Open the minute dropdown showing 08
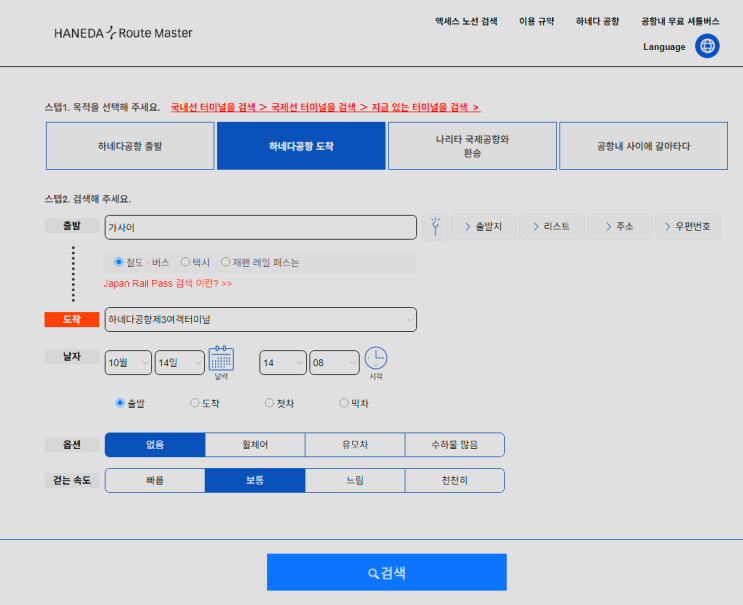The width and height of the screenshot is (743, 605). tap(334, 363)
